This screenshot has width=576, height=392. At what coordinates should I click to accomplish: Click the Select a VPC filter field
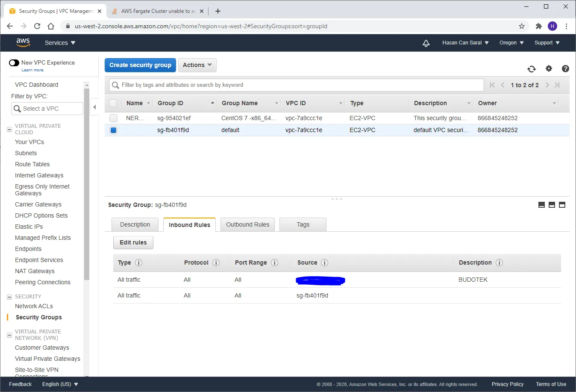click(x=47, y=109)
